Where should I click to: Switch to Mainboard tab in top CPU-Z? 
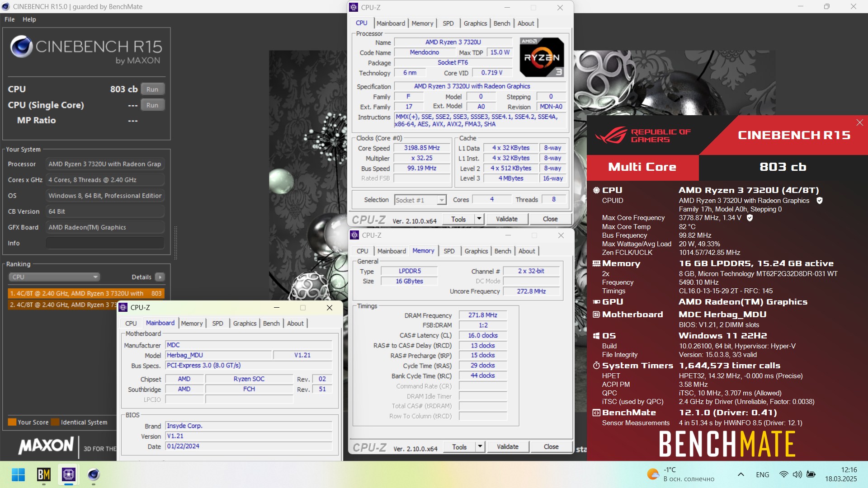[391, 23]
